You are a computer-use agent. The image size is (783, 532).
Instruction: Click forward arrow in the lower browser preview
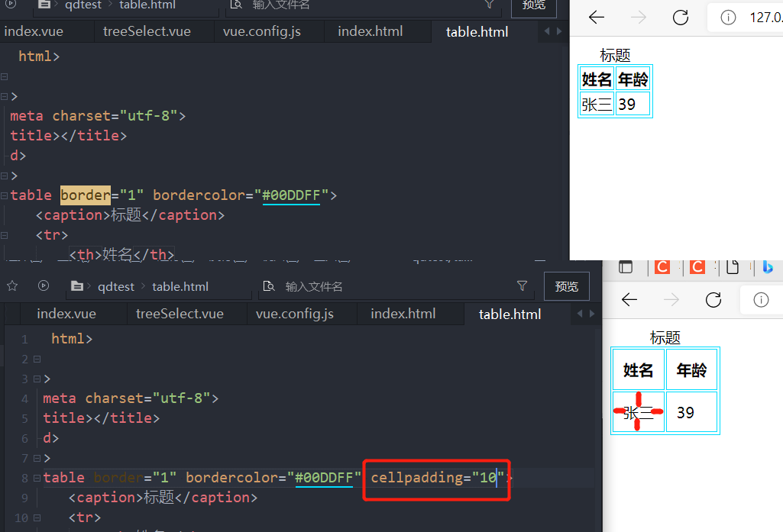(671, 300)
